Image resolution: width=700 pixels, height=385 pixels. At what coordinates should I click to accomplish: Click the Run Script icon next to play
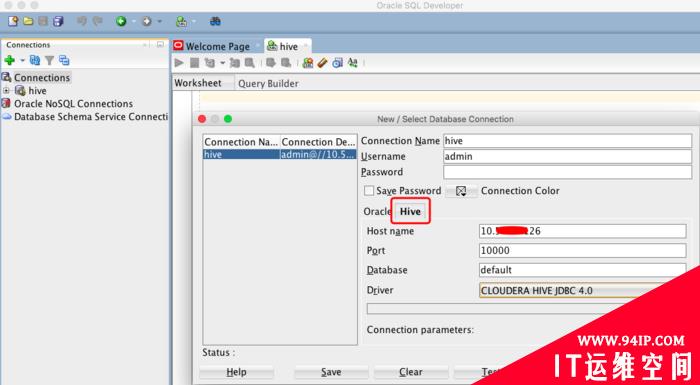(195, 63)
